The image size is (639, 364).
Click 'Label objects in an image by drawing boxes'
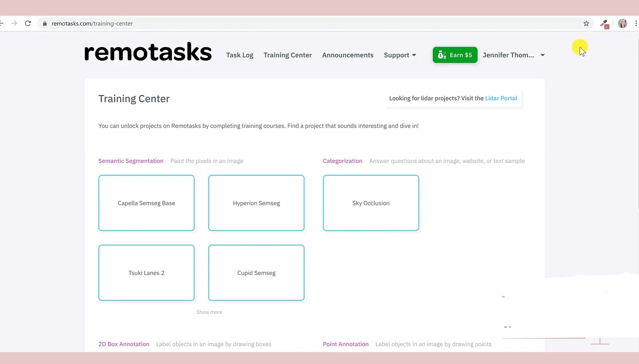point(214,344)
